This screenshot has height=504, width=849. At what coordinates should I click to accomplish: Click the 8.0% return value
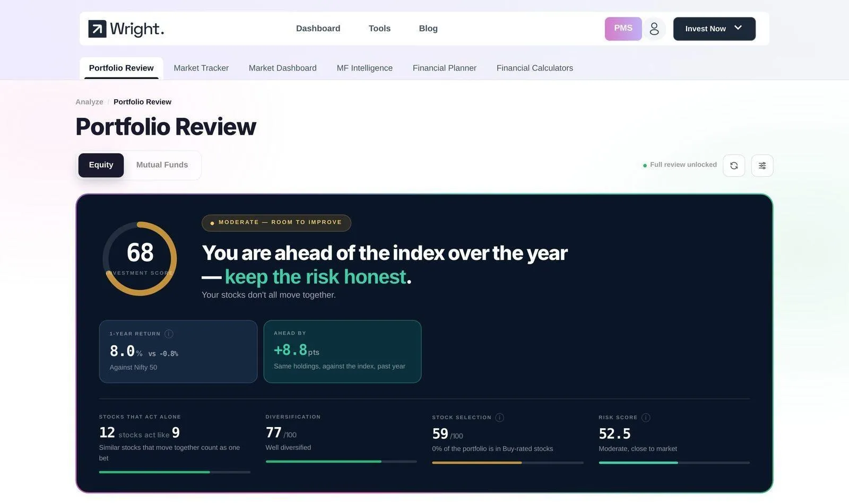click(x=126, y=351)
